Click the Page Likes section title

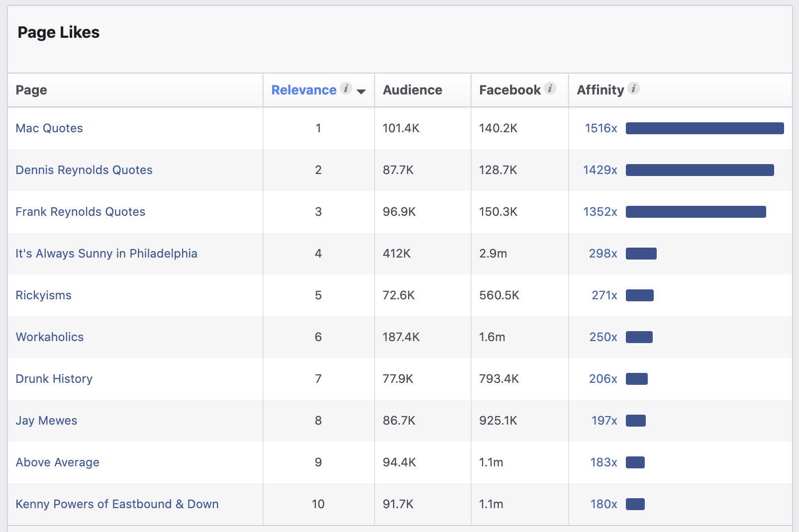[x=58, y=32]
